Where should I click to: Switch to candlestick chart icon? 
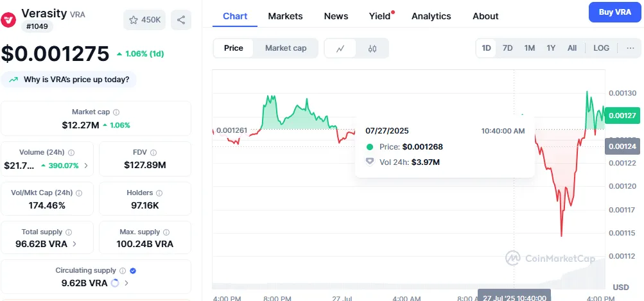tap(372, 48)
